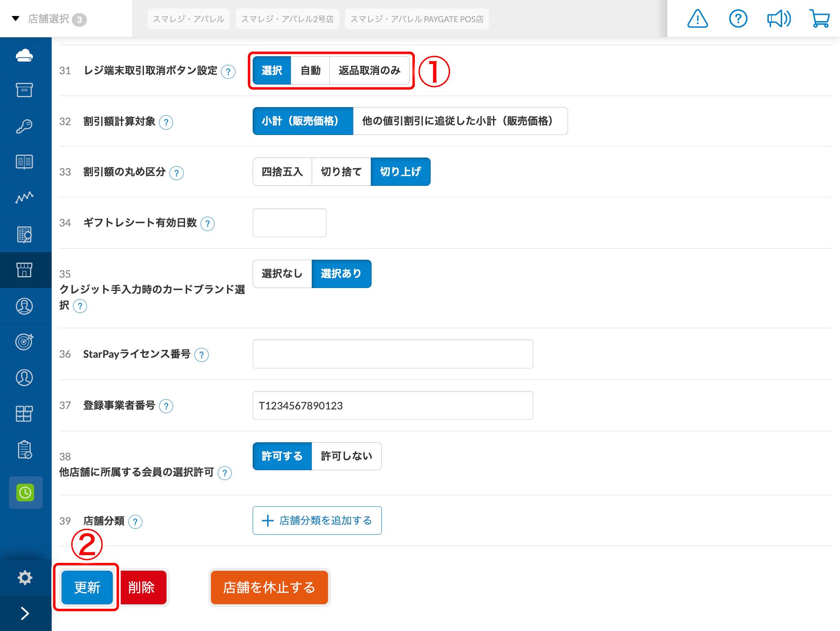This screenshot has width=840, height=631.
Task: Click the megaphone announcements icon
Action: (778, 19)
